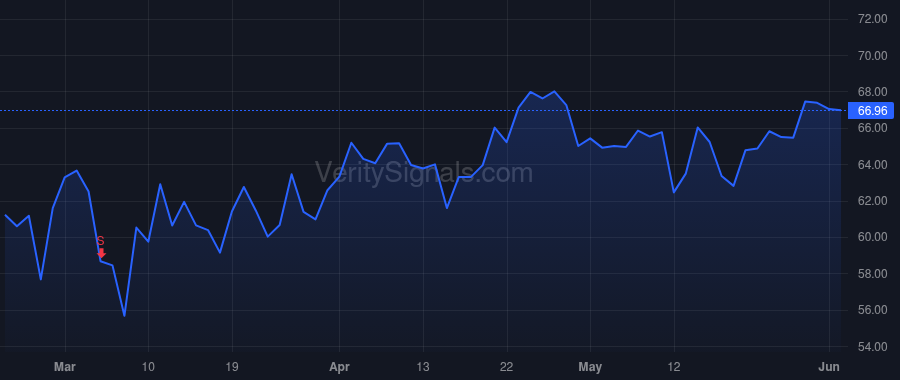The image size is (900, 380).
Task: Click the 68.00 price axis label
Action: 872,92
